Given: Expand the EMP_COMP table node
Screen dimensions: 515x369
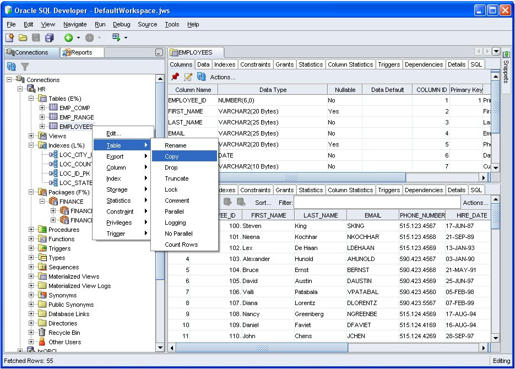Looking at the screenshot, I should [42, 108].
